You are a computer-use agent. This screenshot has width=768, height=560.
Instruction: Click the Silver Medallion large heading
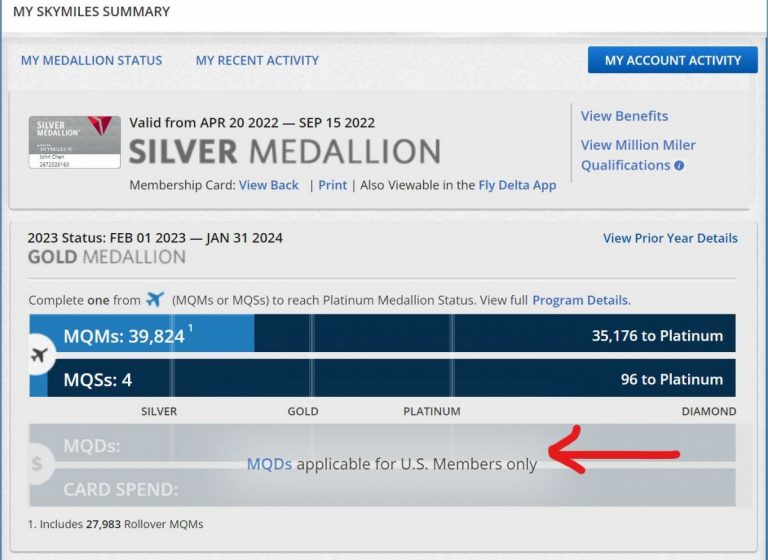pyautogui.click(x=285, y=151)
